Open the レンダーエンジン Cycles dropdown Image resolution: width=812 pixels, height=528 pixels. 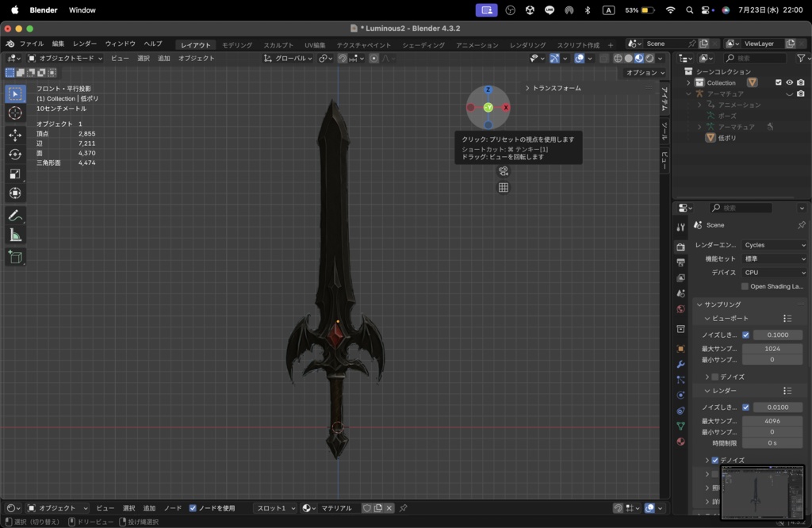(775, 245)
